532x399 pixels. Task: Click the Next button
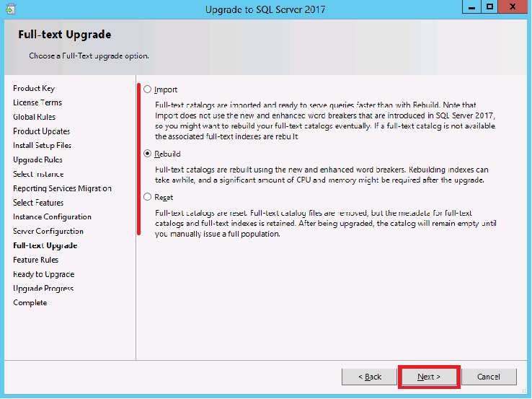pos(429,377)
